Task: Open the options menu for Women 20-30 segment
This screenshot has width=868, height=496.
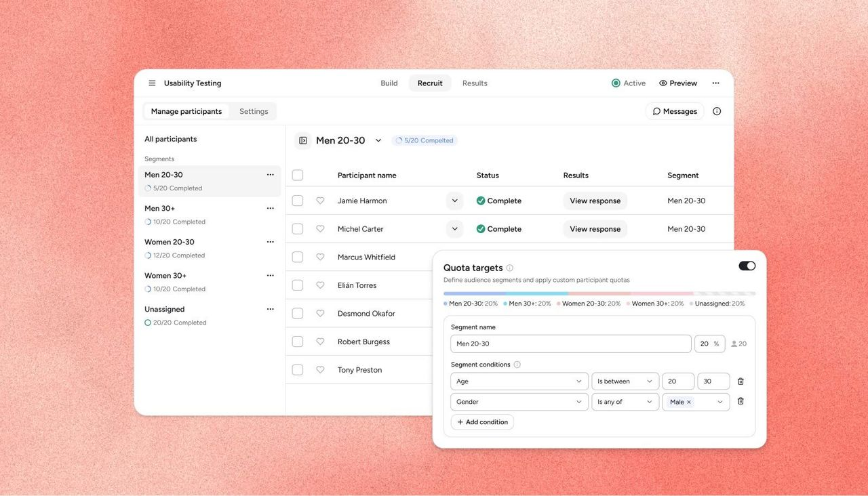Action: tap(270, 242)
